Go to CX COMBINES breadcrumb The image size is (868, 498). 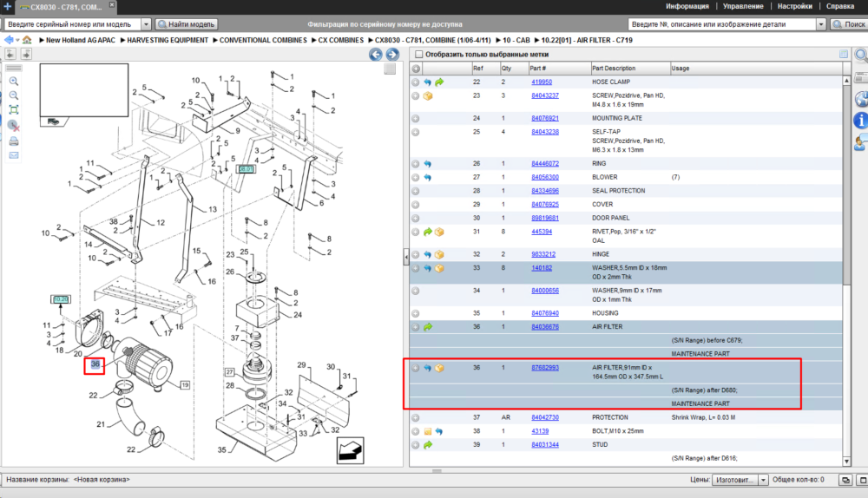point(340,40)
